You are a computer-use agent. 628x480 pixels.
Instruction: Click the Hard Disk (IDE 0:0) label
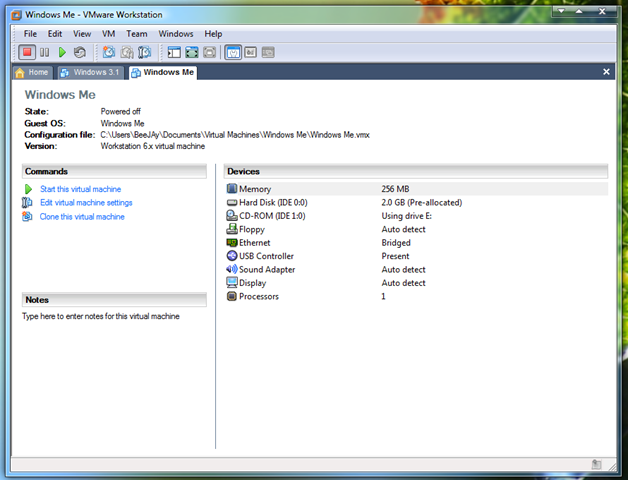[x=273, y=203]
